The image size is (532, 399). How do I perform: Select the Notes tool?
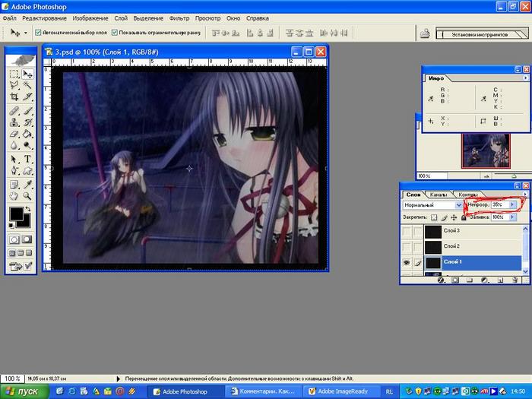click(14, 185)
